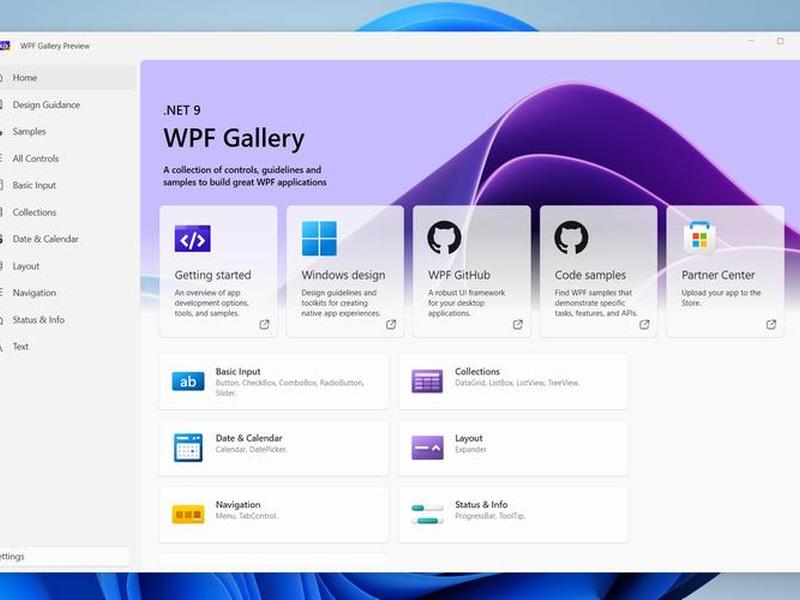The height and width of the screenshot is (600, 800).
Task: Click 'Expander' description under Layout
Action: tap(470, 449)
